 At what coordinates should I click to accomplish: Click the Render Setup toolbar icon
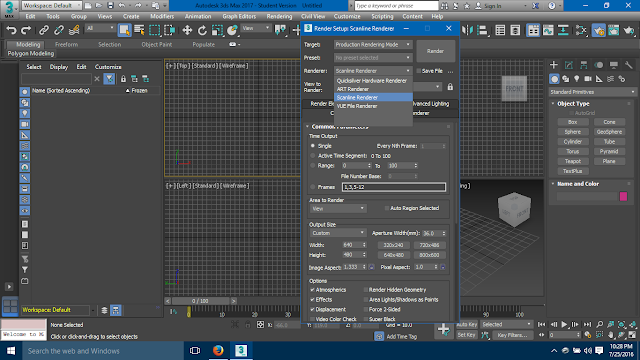click(599, 30)
